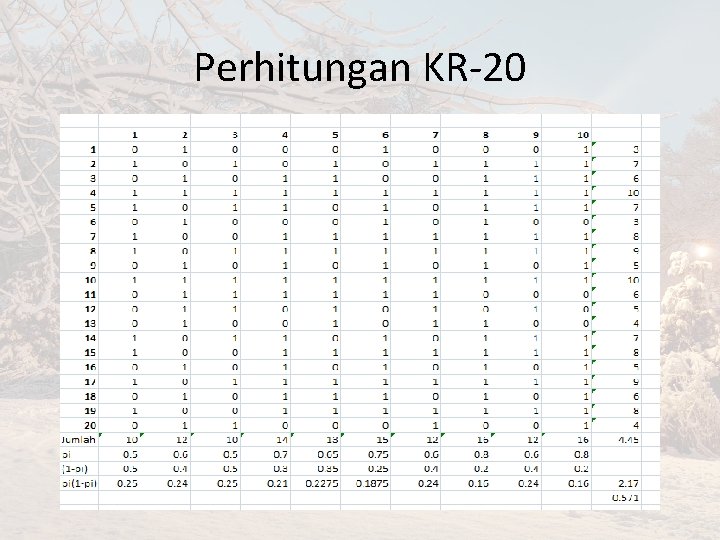Click the KR-20 result 0.571
The height and width of the screenshot is (540, 720).
(625, 497)
